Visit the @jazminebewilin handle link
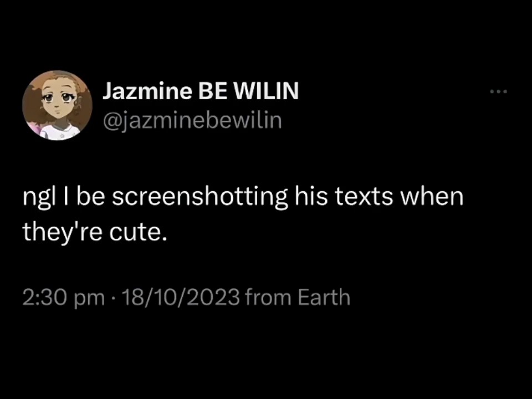Image resolution: width=532 pixels, height=399 pixels. [x=192, y=120]
